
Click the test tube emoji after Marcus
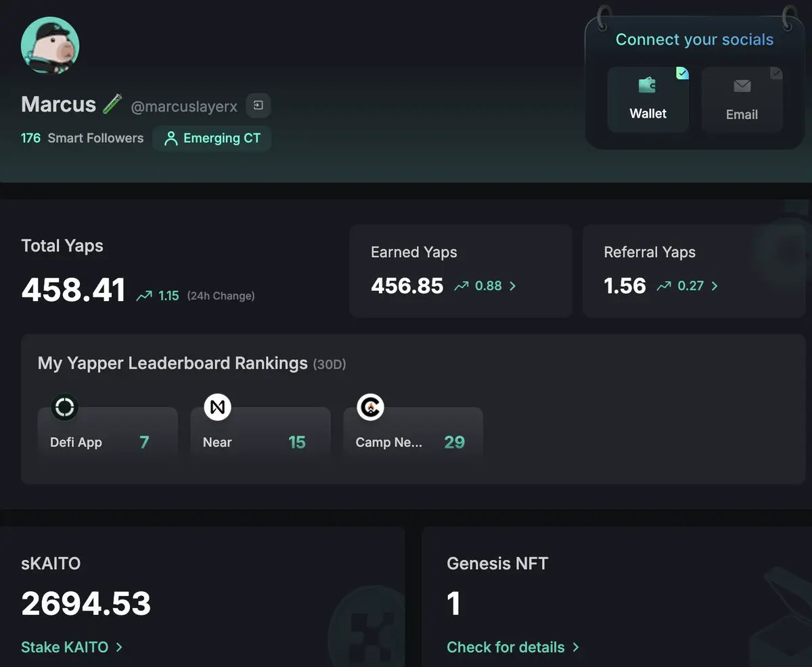click(112, 103)
